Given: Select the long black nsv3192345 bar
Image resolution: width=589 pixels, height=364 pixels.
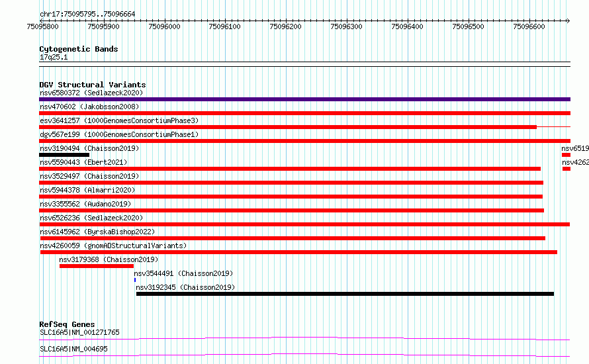Looking at the screenshot, I should (345, 294).
